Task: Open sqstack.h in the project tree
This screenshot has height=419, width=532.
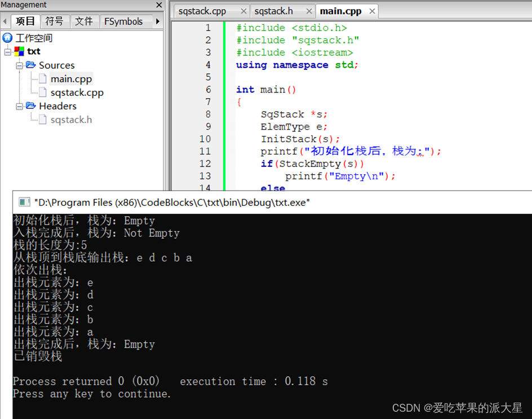Action: tap(71, 120)
